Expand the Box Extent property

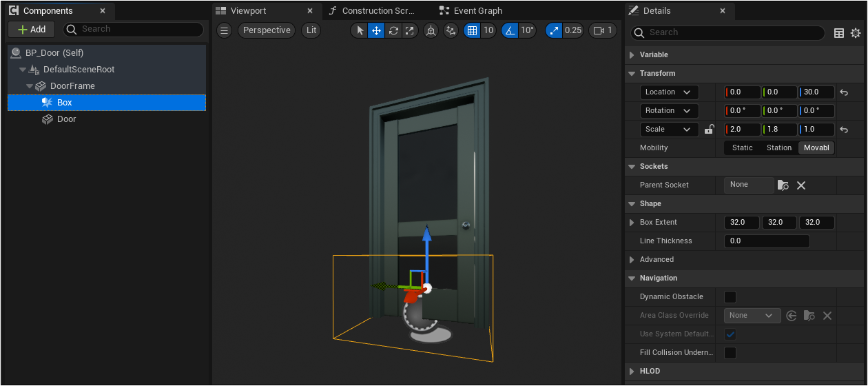coord(632,223)
